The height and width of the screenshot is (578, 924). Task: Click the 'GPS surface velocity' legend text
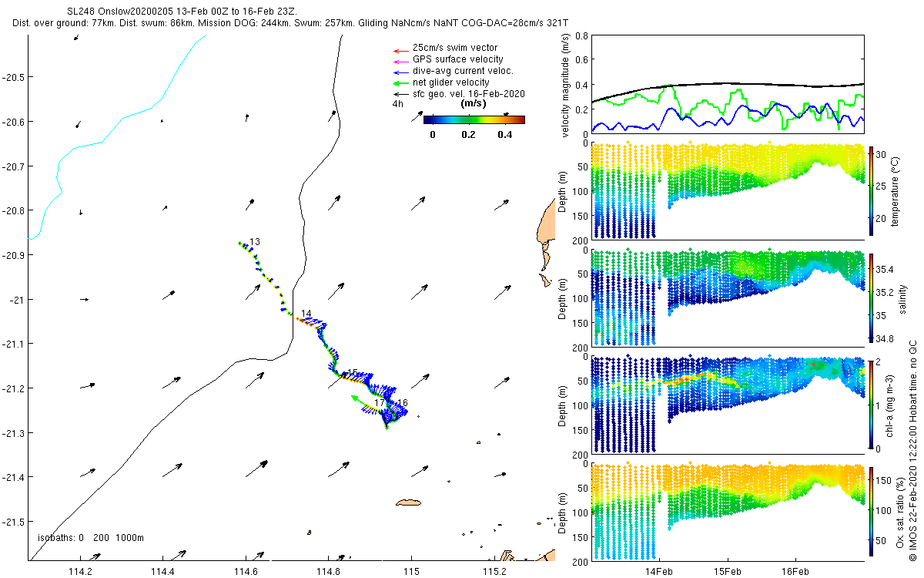point(458,59)
